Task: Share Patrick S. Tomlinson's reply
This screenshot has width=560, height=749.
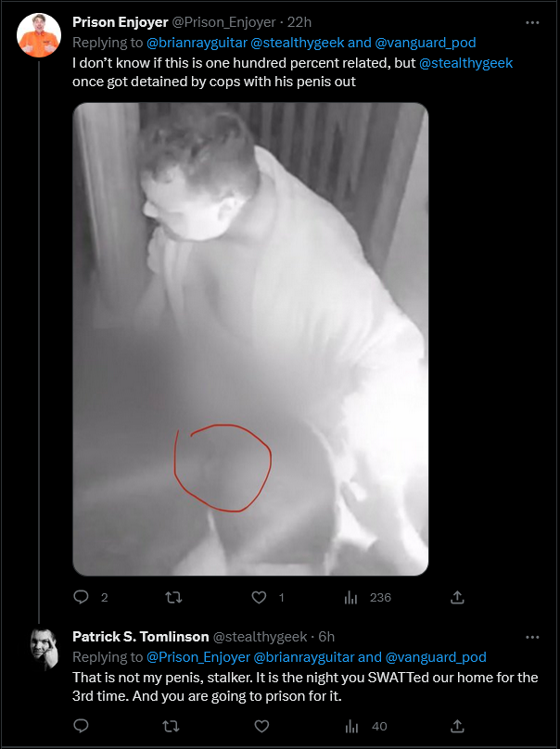Action: tap(457, 727)
